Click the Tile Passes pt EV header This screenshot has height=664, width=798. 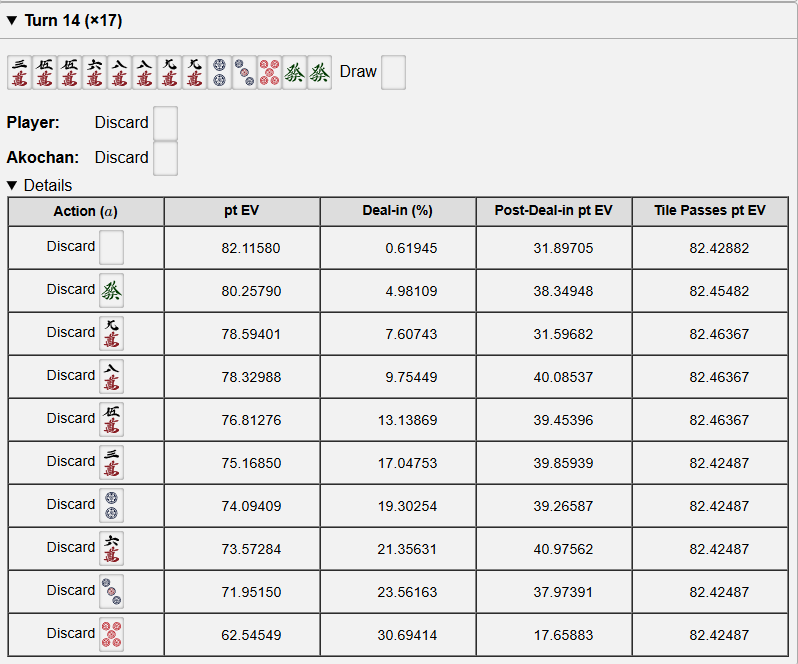[x=710, y=211]
